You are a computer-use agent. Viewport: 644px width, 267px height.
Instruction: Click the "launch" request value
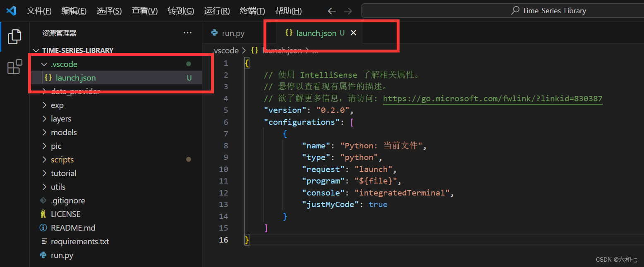[373, 169]
